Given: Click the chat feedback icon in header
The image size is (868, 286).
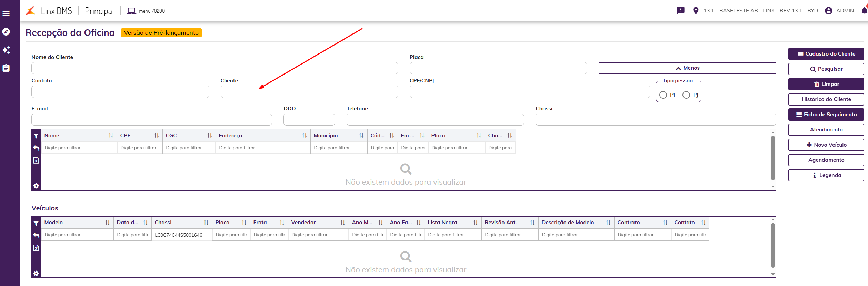Looking at the screenshot, I should coord(680,11).
